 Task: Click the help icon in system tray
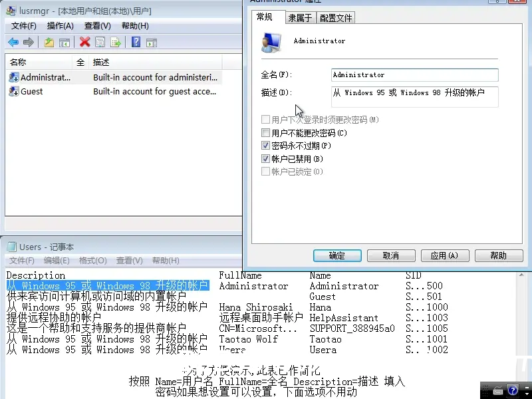(x=512, y=390)
